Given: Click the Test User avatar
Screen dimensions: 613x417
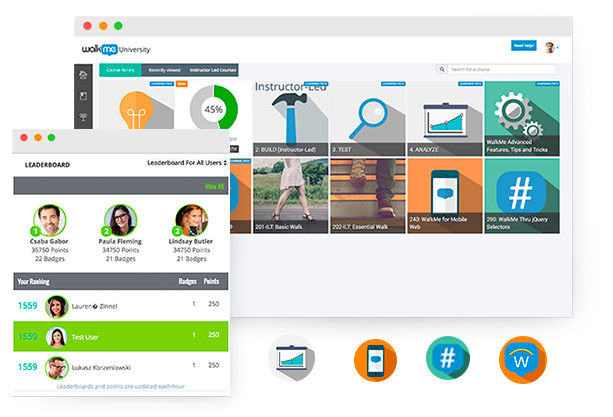Looking at the screenshot, I should [57, 337].
